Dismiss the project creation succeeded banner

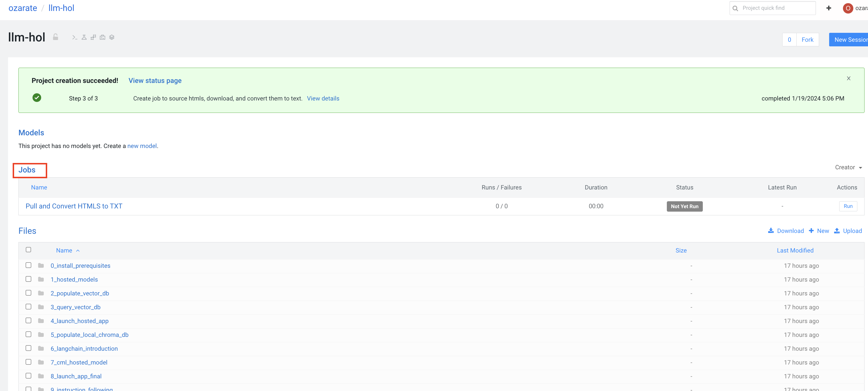848,79
